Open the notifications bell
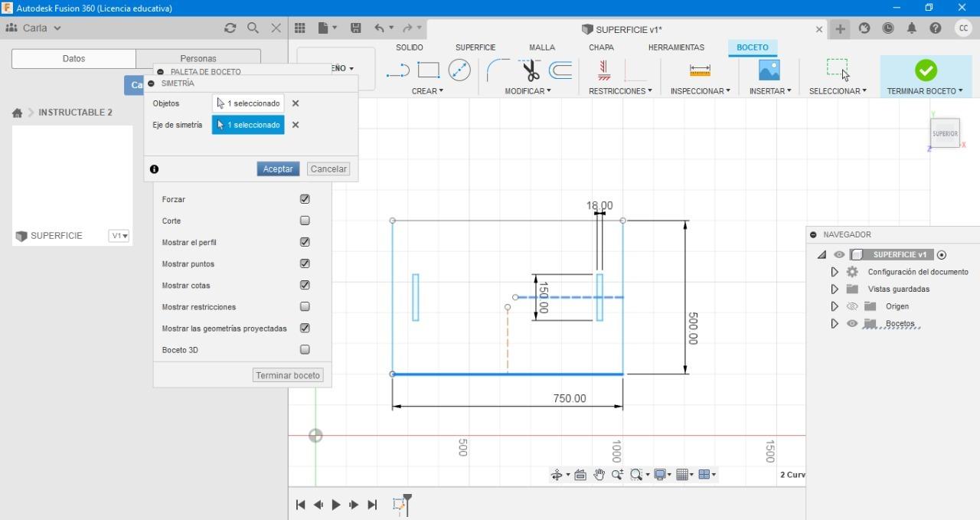 [912, 28]
